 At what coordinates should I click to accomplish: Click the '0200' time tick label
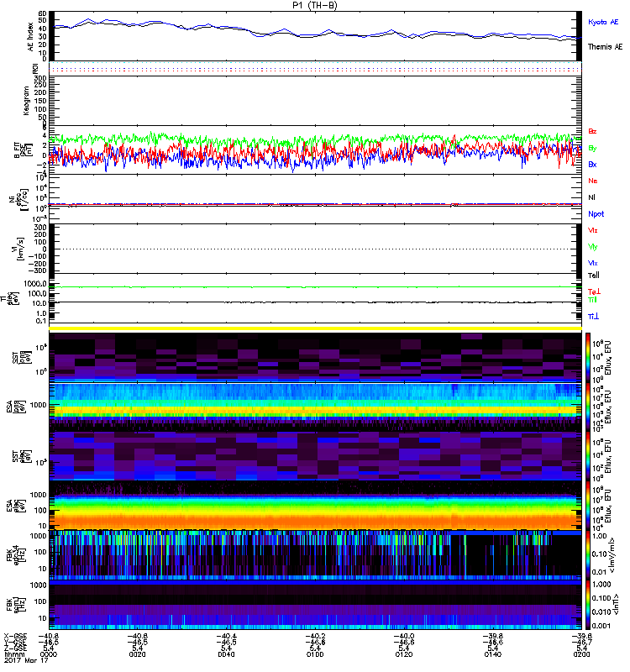tap(581, 654)
